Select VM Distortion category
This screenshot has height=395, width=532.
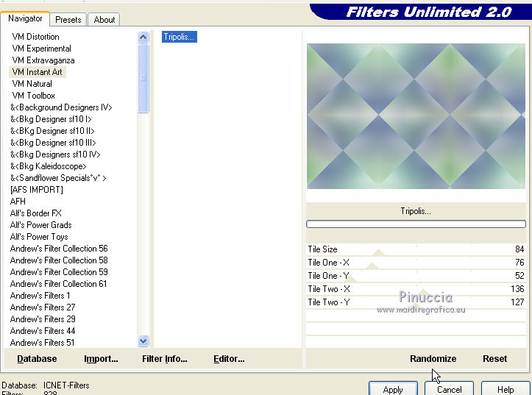pos(35,37)
